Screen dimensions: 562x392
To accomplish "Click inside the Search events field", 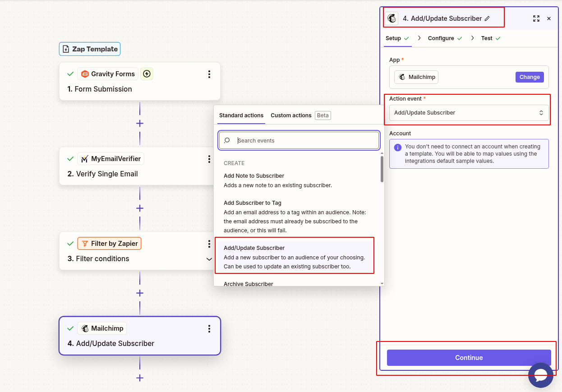I will 299,140.
